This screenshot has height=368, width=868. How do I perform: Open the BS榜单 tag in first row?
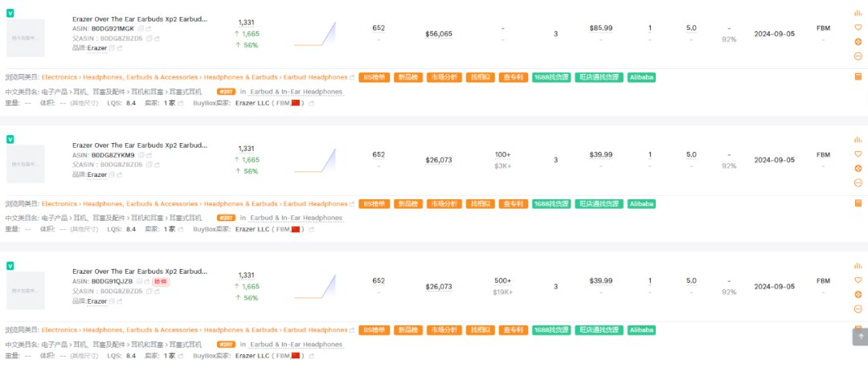(x=375, y=77)
